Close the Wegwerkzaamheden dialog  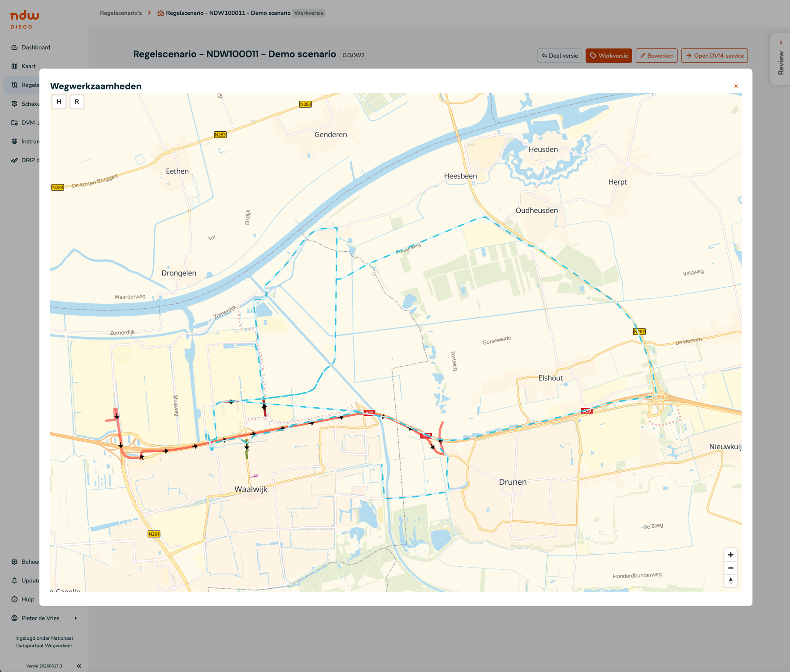(x=736, y=86)
